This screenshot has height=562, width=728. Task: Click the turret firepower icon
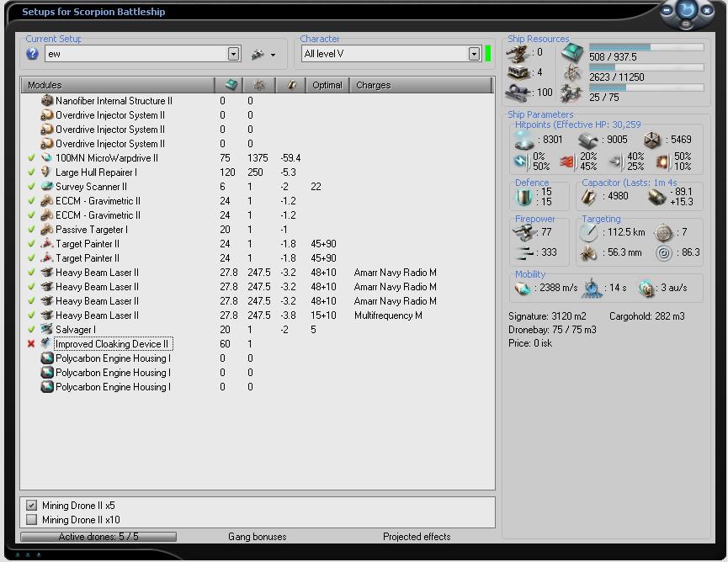(x=524, y=232)
